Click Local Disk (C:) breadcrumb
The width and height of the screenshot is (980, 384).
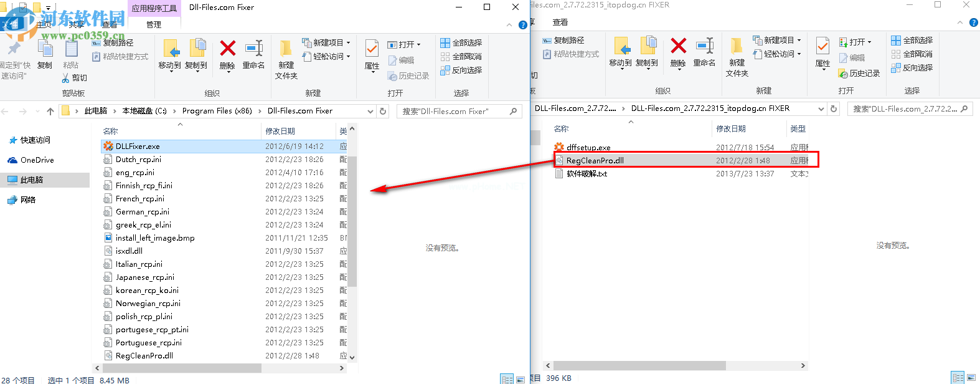tap(144, 111)
